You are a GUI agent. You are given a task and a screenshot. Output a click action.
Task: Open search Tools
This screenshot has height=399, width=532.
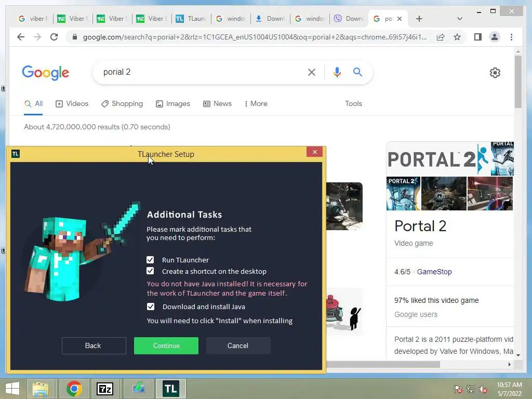[353, 103]
